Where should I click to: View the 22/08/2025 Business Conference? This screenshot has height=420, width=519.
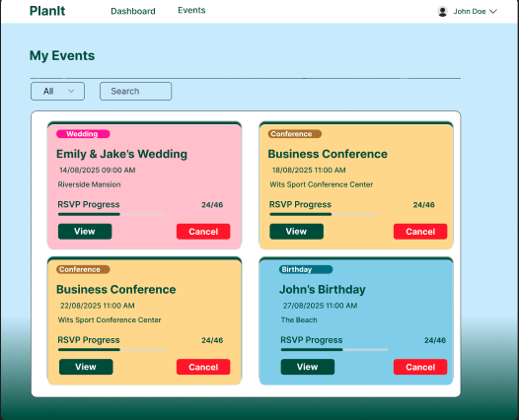click(86, 367)
